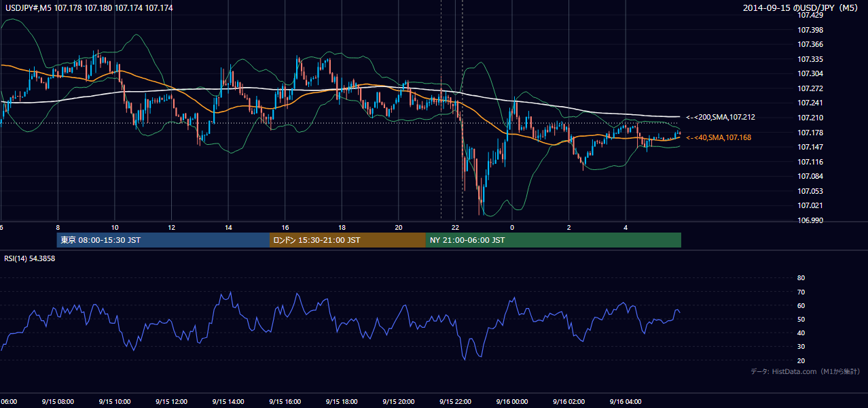Click the RSI axis level 30
The width and height of the screenshot is (868, 408).
[801, 346]
